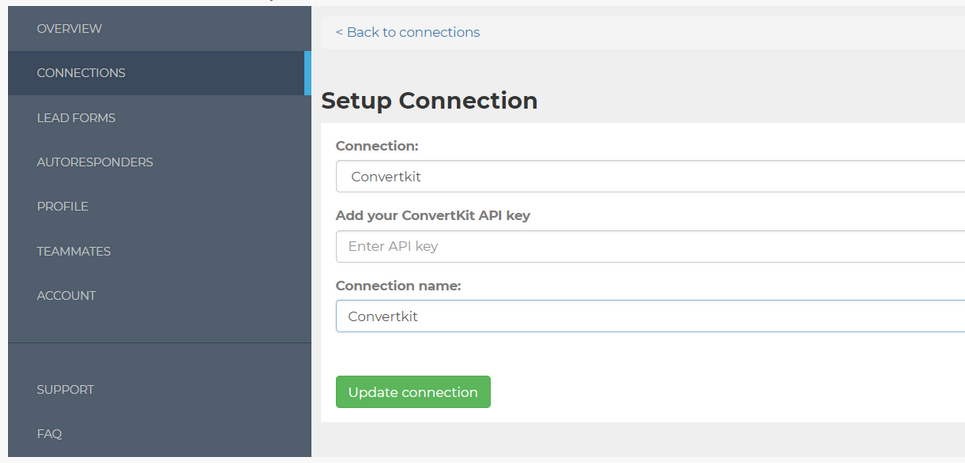The image size is (965, 463).
Task: Focus the Enter API key field
Action: [650, 246]
